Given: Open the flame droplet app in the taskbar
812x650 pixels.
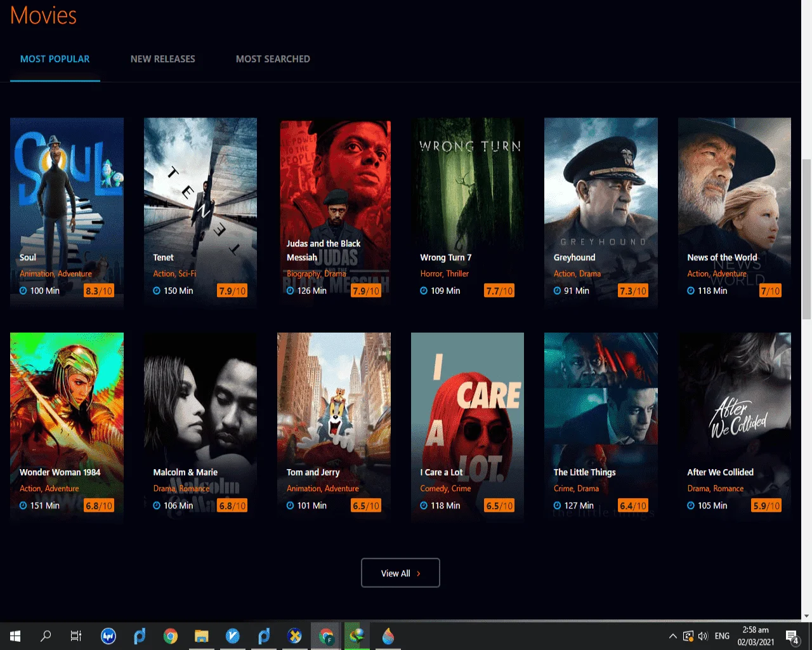Looking at the screenshot, I should tap(388, 636).
